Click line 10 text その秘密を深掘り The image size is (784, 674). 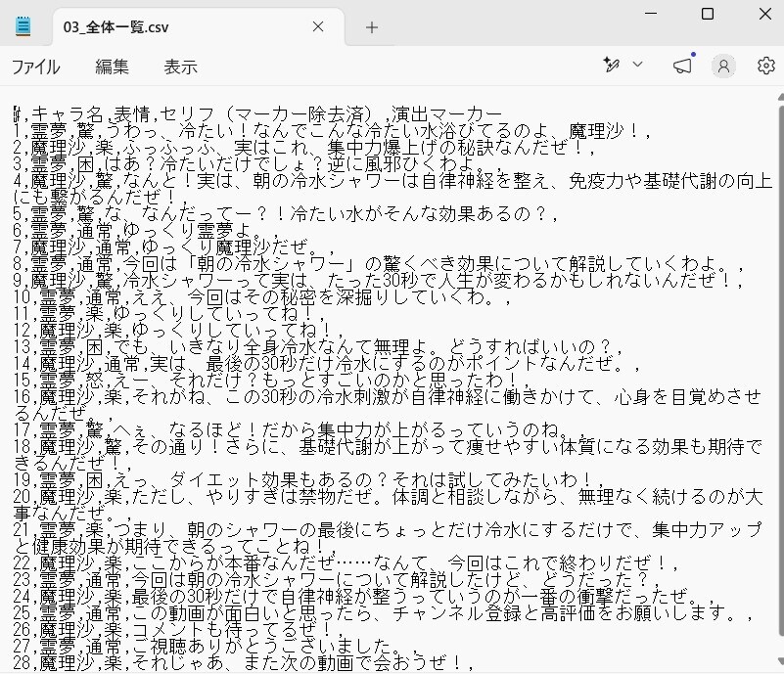point(318,297)
